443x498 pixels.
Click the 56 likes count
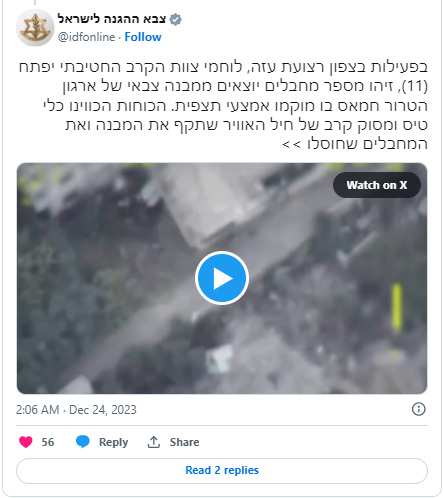coord(48,442)
